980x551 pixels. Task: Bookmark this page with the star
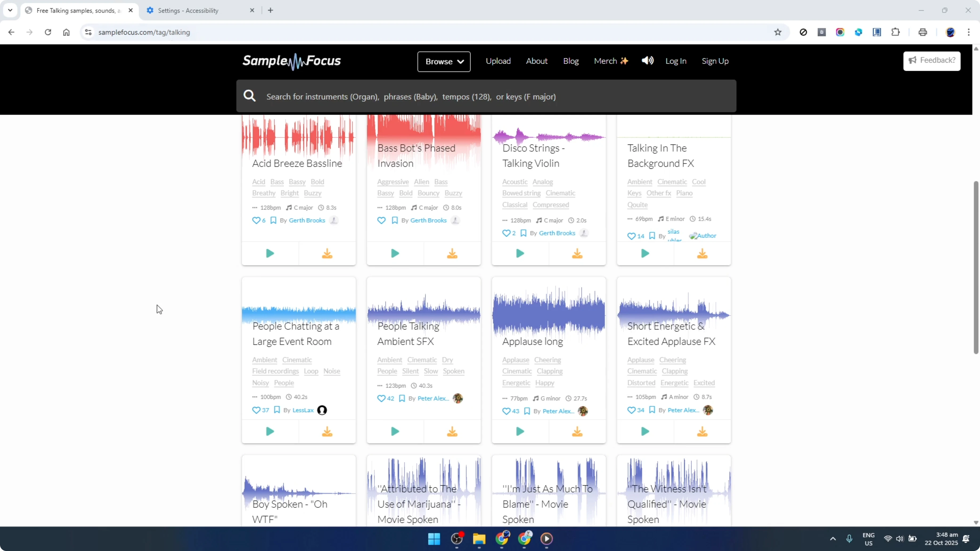(x=778, y=32)
